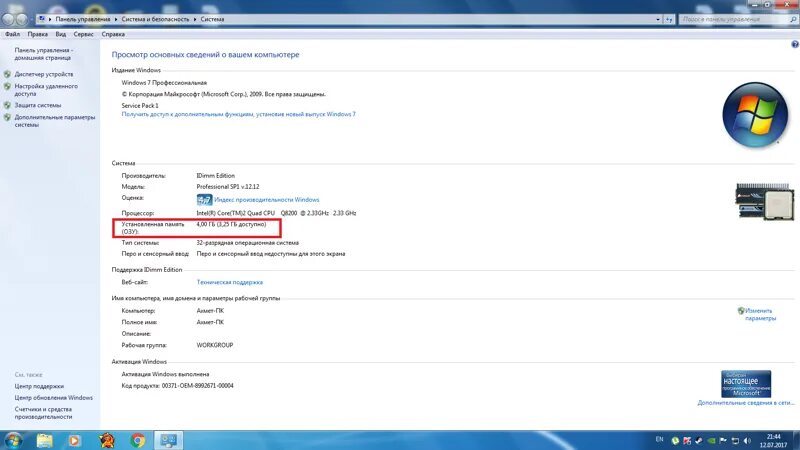Image resolution: width=800 pixels, height=450 pixels.
Task: Open Настройка удаленного доступа link
Action: 46,90
